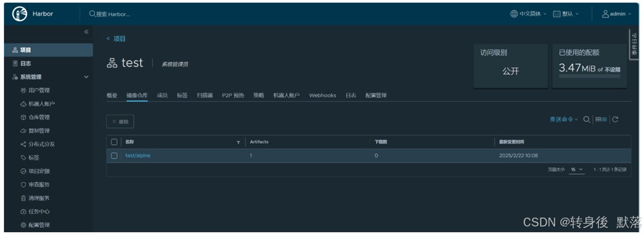This screenshot has height=234, width=644.
Task: Click the sidebar 标签 tag icon
Action: pyautogui.click(x=23, y=157)
